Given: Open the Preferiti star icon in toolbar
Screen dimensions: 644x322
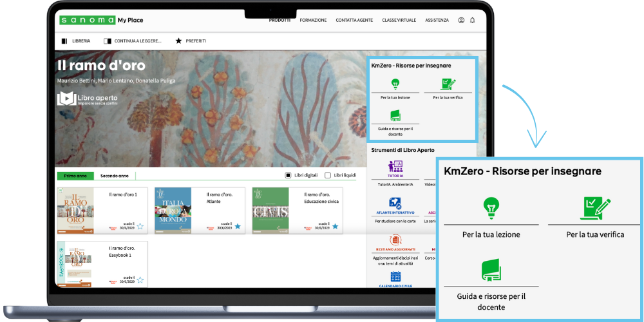Looking at the screenshot, I should coord(178,41).
